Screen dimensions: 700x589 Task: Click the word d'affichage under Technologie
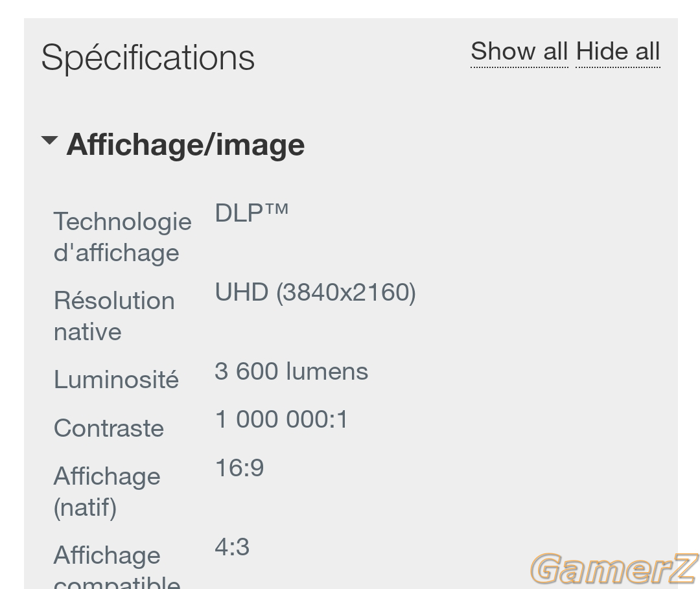[x=116, y=253]
